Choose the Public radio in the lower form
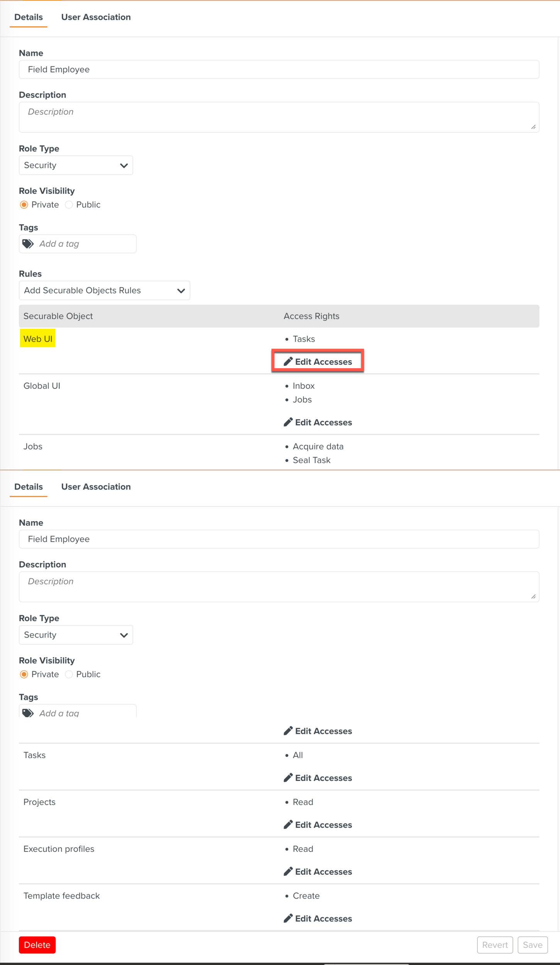 point(69,674)
